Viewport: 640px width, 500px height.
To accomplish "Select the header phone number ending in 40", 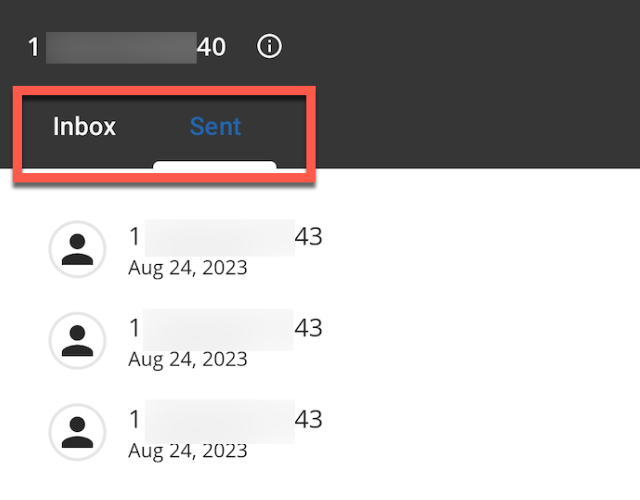I will pos(127,47).
